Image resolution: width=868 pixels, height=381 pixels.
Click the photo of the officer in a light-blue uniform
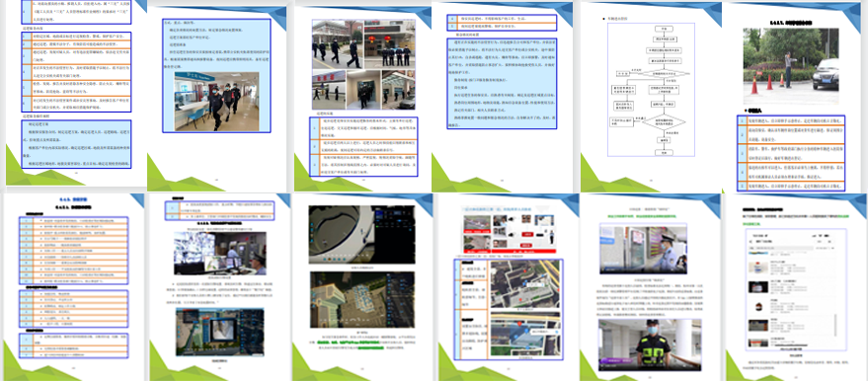(x=643, y=250)
